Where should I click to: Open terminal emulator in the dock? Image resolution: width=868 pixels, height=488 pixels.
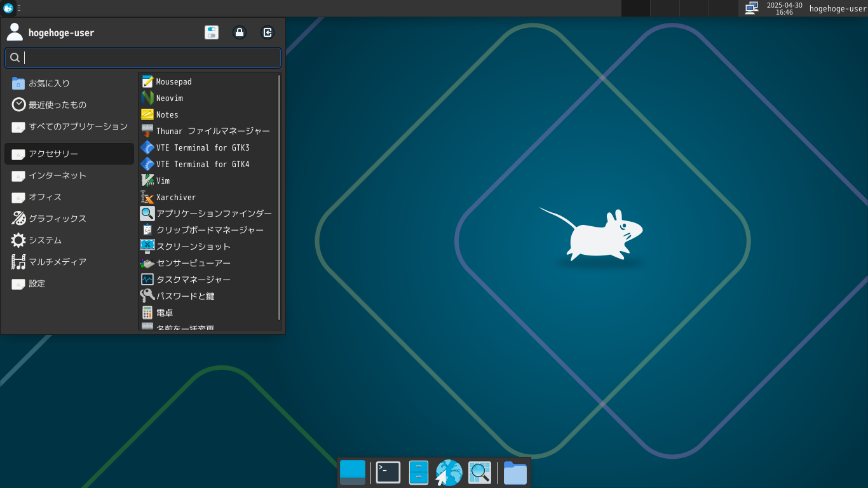[x=388, y=473]
